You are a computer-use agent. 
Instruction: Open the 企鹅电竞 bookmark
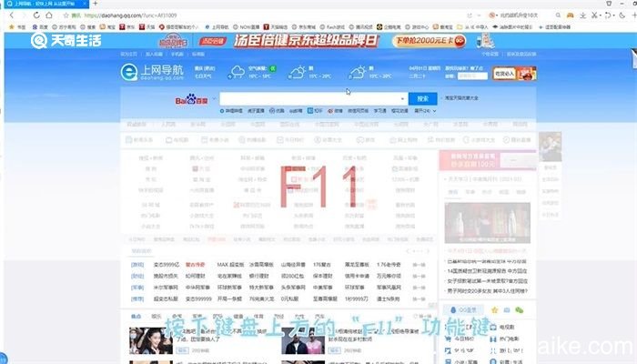pyautogui.click(x=389, y=26)
